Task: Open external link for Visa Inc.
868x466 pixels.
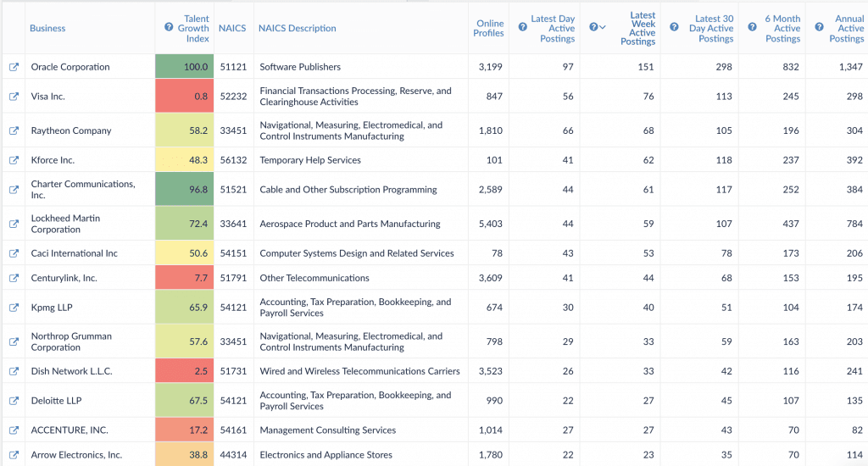Action: tap(14, 97)
